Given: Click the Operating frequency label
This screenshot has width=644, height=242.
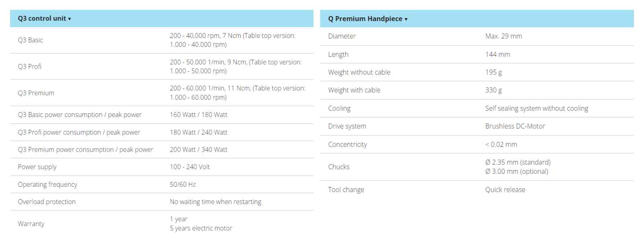Looking at the screenshot, I should [x=47, y=184].
